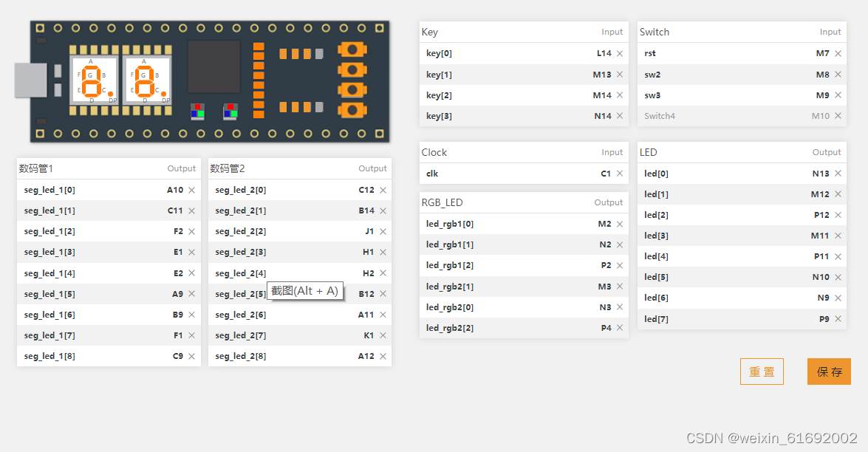Viewport: 868px width, 452px height.
Task: Remove led[0] pin N13 assignment
Action: click(x=838, y=174)
